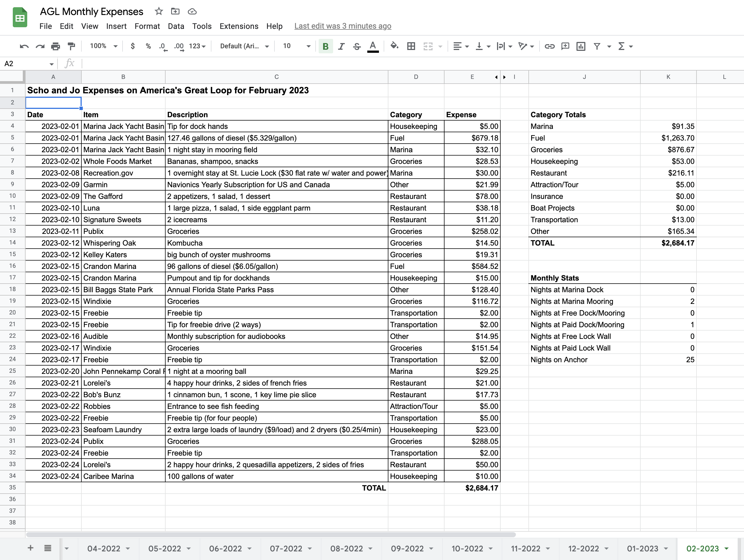Screen dimensions: 744x560
Task: Click the star icon beside the title
Action: click(159, 11)
